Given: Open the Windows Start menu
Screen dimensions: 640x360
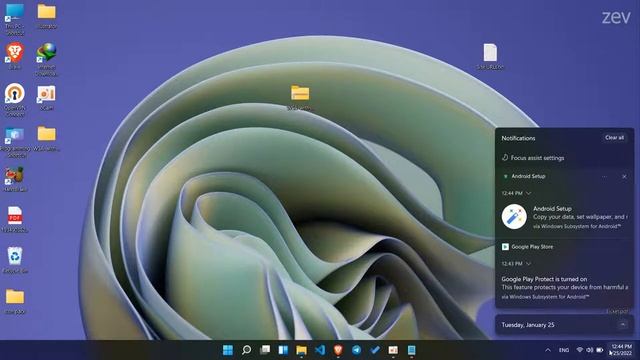Looking at the screenshot, I should pyautogui.click(x=228, y=350).
